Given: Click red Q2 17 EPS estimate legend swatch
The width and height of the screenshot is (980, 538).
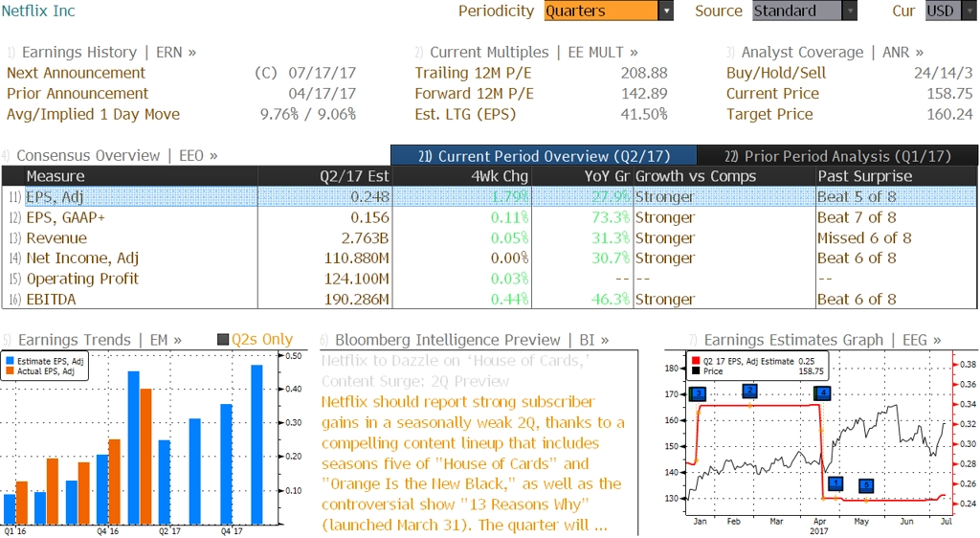Looking at the screenshot, I should point(696,361).
